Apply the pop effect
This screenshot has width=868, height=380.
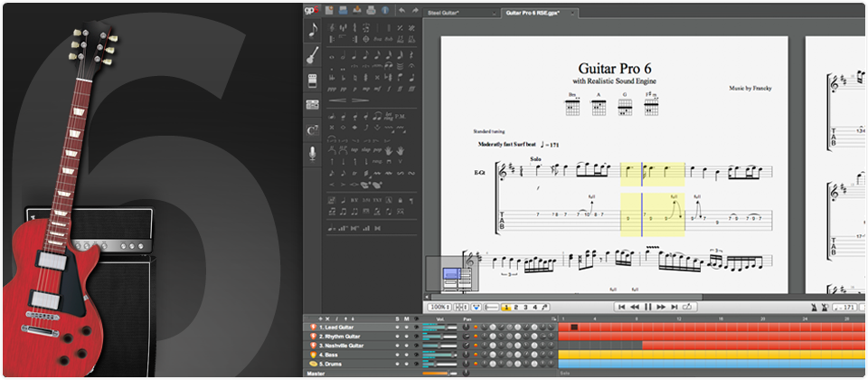tap(378, 150)
